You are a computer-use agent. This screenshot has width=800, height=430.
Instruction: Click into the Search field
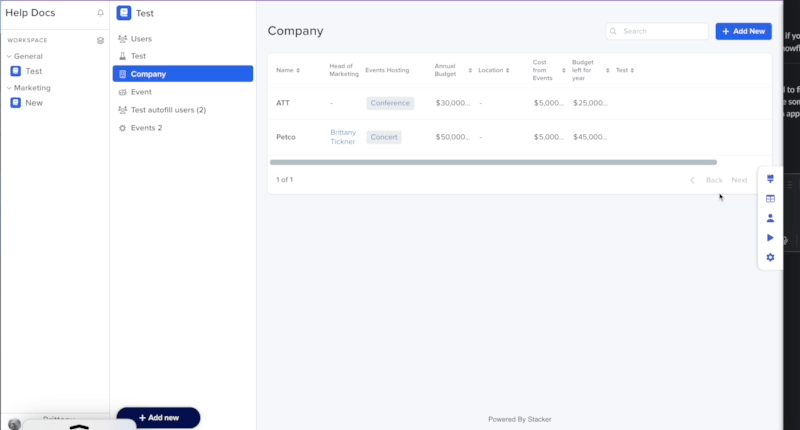(662, 31)
